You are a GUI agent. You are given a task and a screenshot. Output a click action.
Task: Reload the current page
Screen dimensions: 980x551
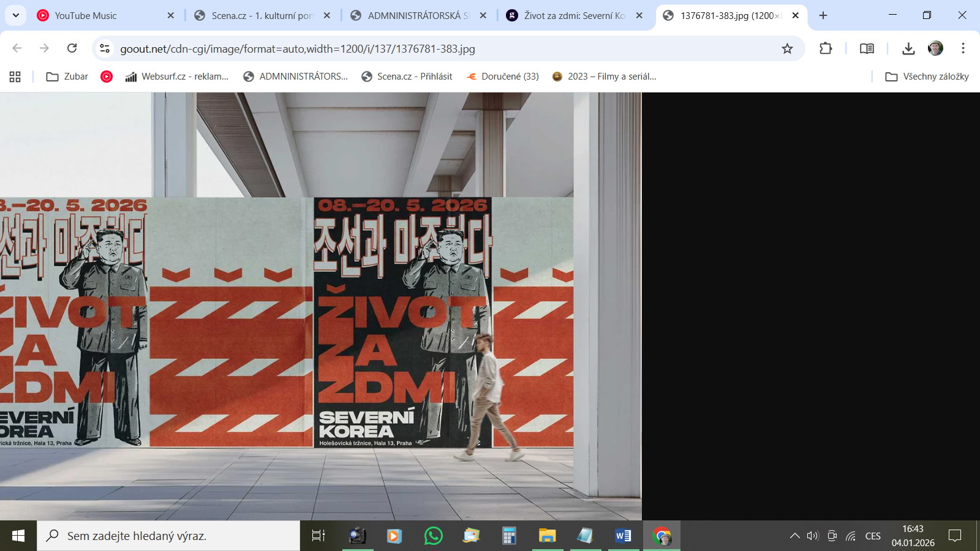72,48
